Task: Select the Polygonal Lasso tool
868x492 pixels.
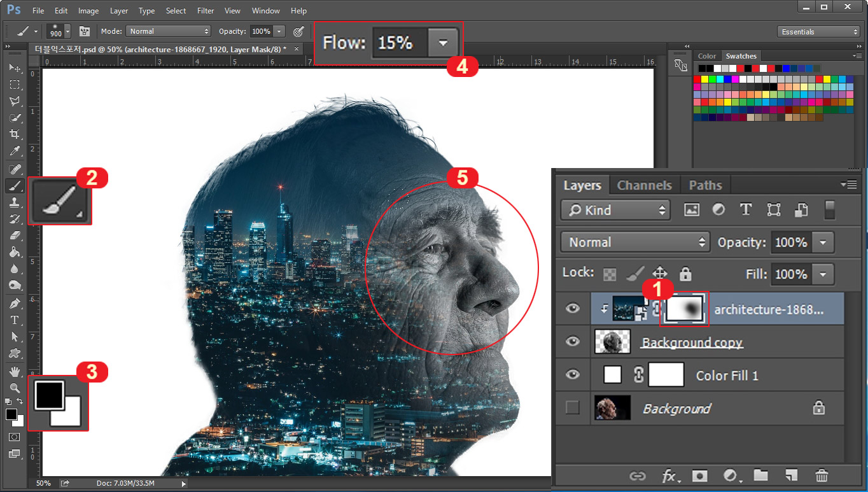Action: pos(15,101)
